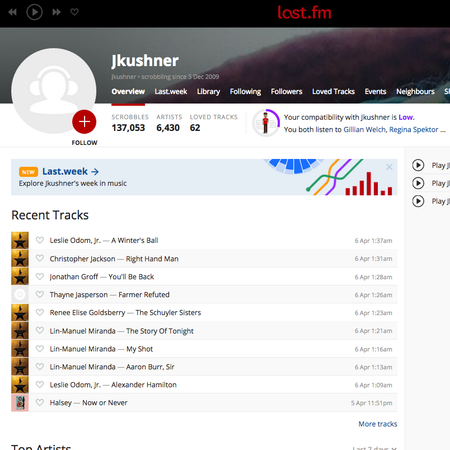Dismiss the Last.week banner
Image resolution: width=450 pixels, height=450 pixels.
389,167
